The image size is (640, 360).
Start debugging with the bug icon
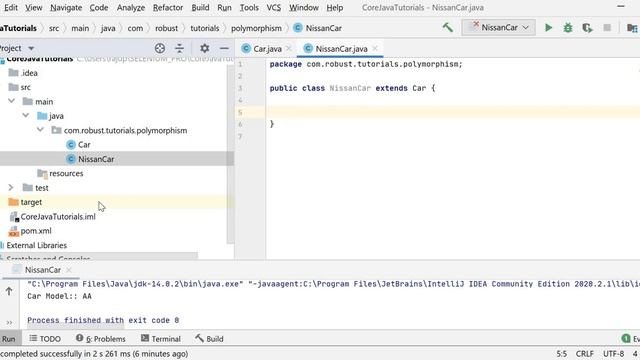click(x=568, y=28)
